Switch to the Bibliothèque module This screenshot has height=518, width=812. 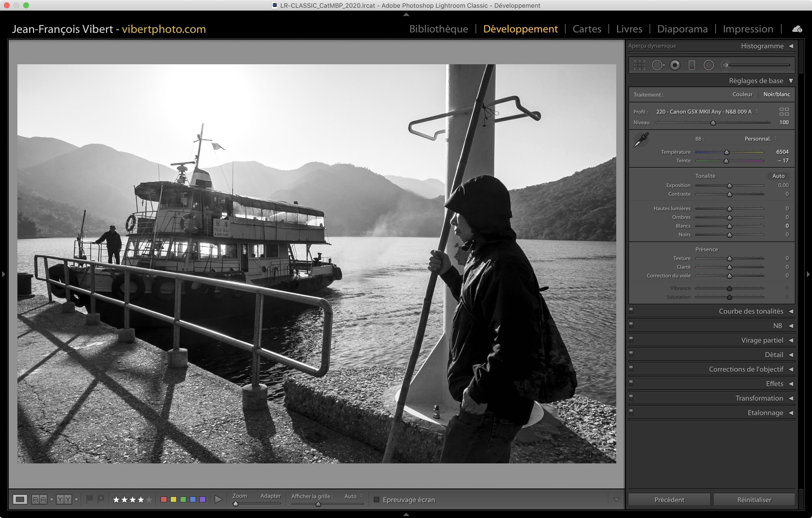point(438,29)
